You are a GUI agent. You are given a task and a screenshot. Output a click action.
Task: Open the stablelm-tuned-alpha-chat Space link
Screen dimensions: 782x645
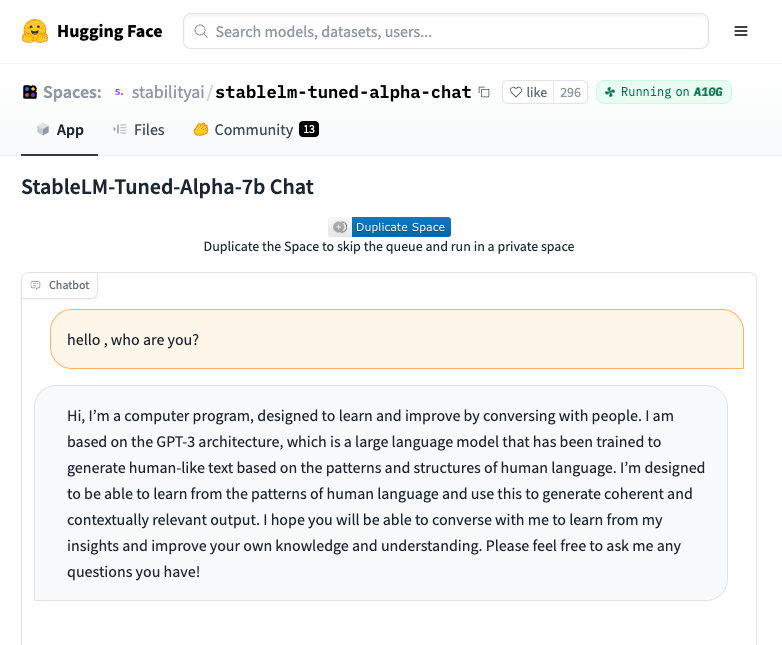[343, 92]
